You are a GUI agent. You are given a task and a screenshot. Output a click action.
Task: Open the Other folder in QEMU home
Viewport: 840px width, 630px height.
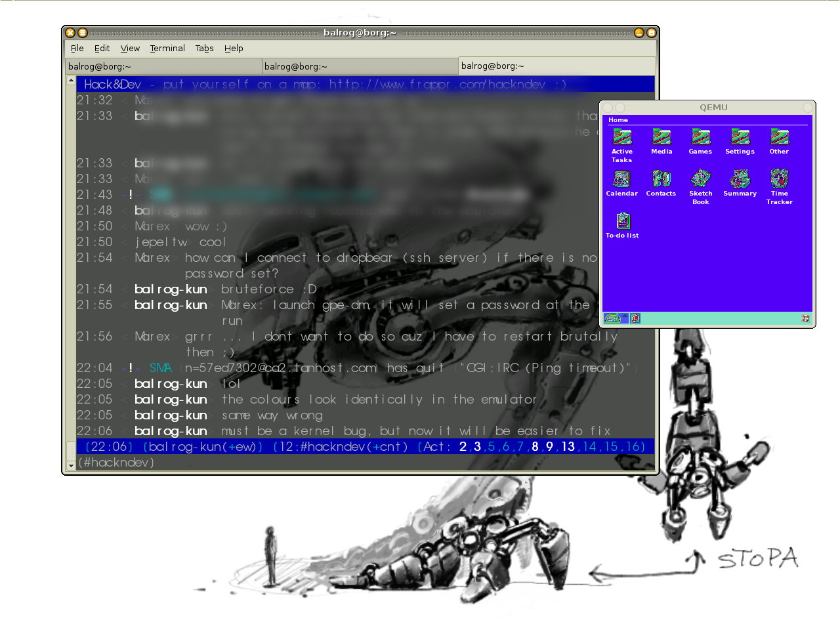(x=779, y=141)
